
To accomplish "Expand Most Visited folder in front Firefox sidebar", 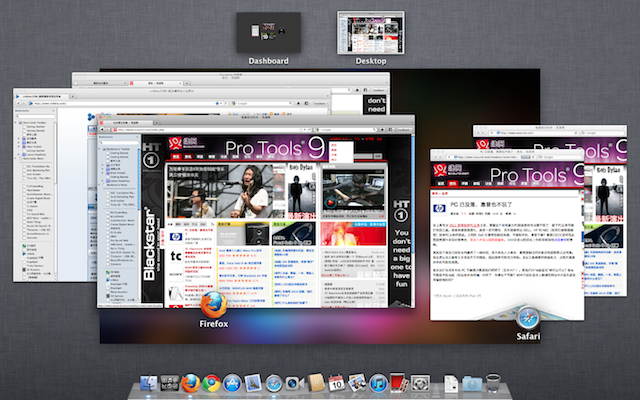I will click(x=103, y=173).
